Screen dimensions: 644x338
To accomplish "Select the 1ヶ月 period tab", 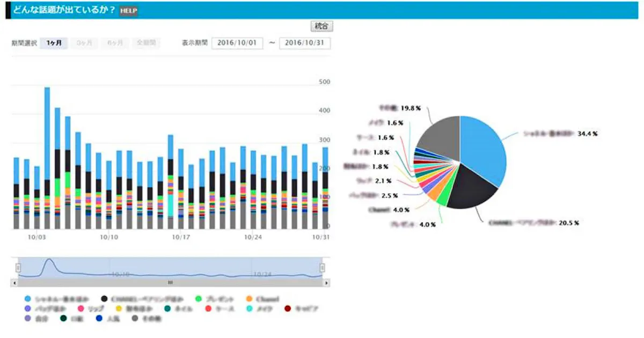I will pos(54,43).
